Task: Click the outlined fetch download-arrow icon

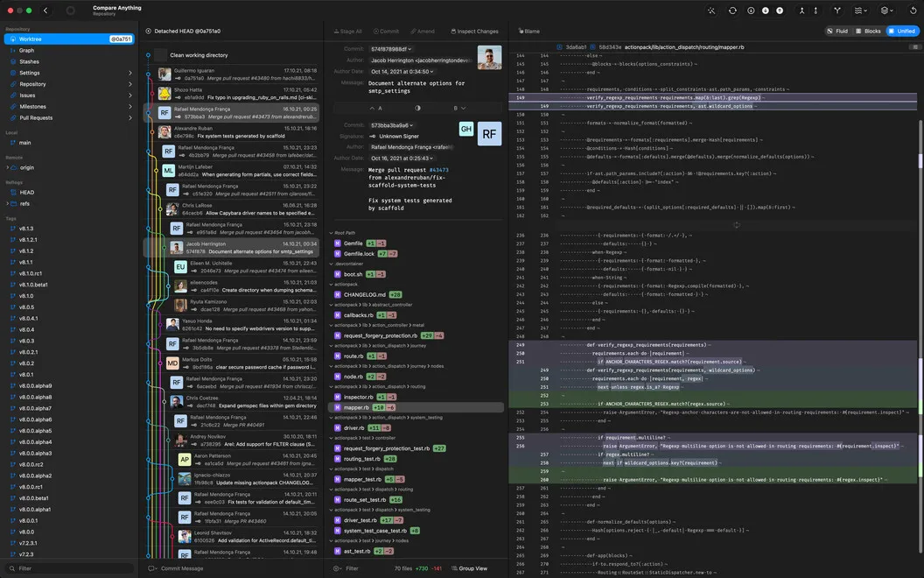Action: click(751, 11)
